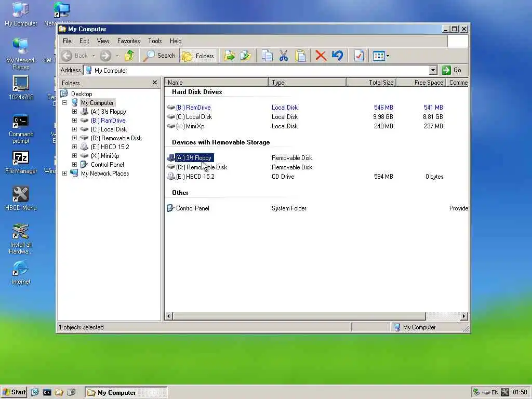Click the Move To folder icon
Viewport: 532px width, 399px height.
pyautogui.click(x=229, y=56)
